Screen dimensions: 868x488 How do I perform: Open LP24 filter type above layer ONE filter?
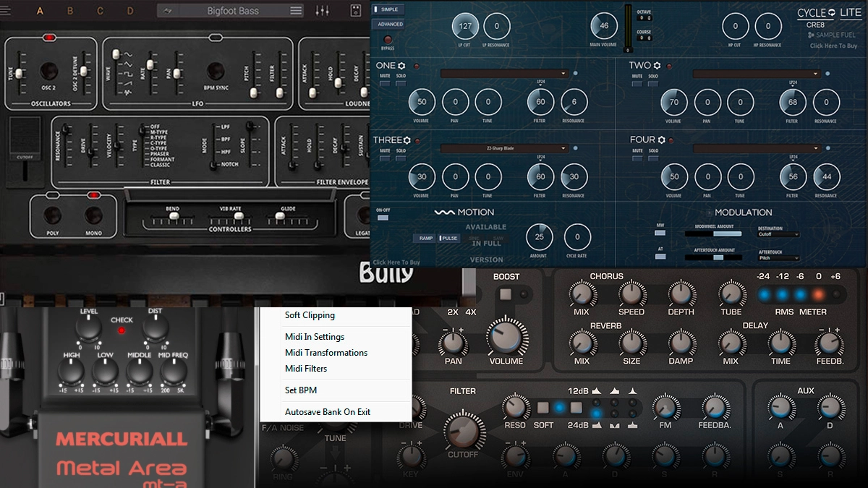click(x=540, y=82)
